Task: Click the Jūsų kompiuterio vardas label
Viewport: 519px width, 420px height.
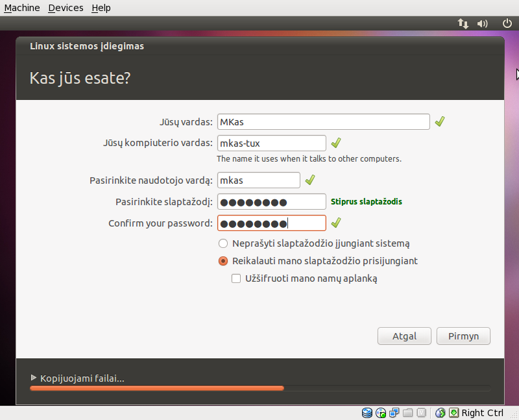Action: point(158,143)
